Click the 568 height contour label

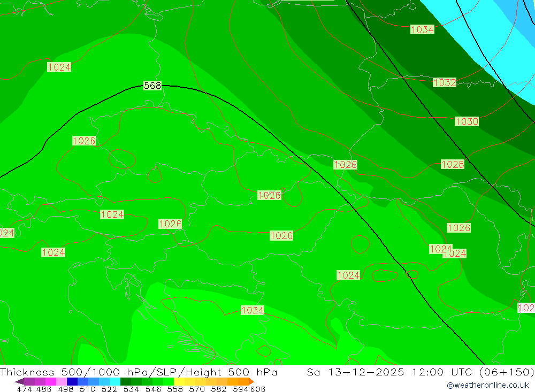(x=152, y=86)
